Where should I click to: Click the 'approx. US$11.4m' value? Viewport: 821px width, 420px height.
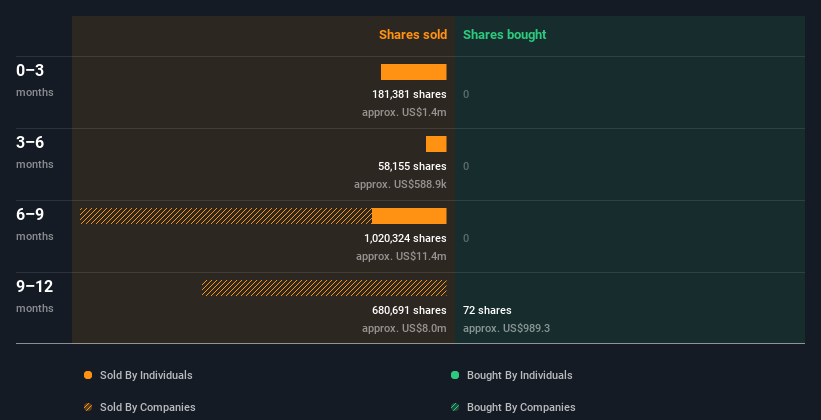[401, 256]
